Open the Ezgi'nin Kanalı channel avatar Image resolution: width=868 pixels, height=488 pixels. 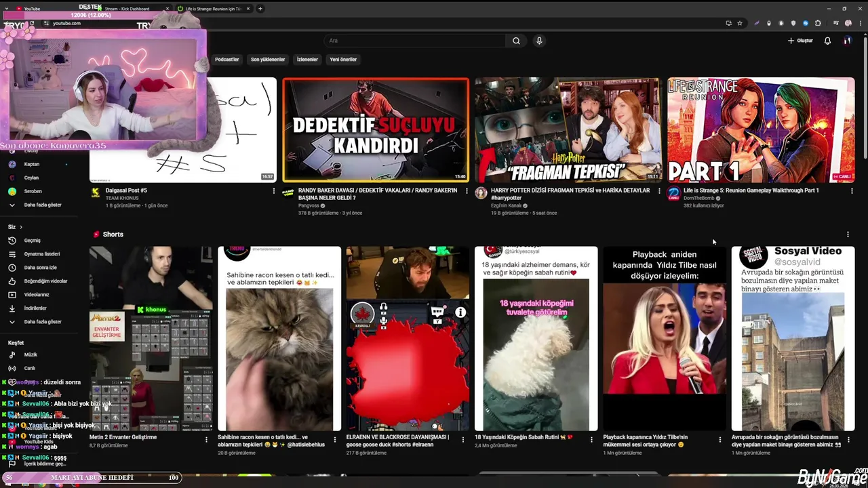(x=481, y=193)
